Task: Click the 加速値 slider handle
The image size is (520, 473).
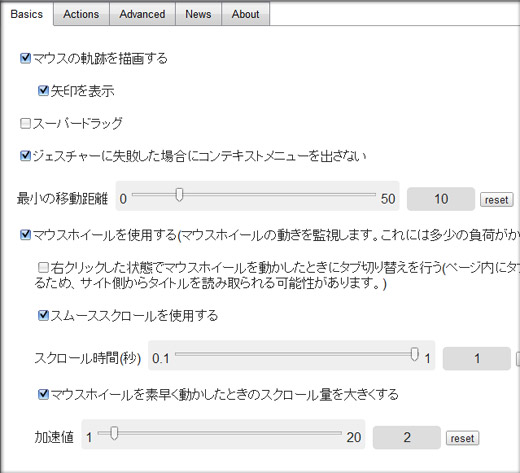Action: click(114, 433)
